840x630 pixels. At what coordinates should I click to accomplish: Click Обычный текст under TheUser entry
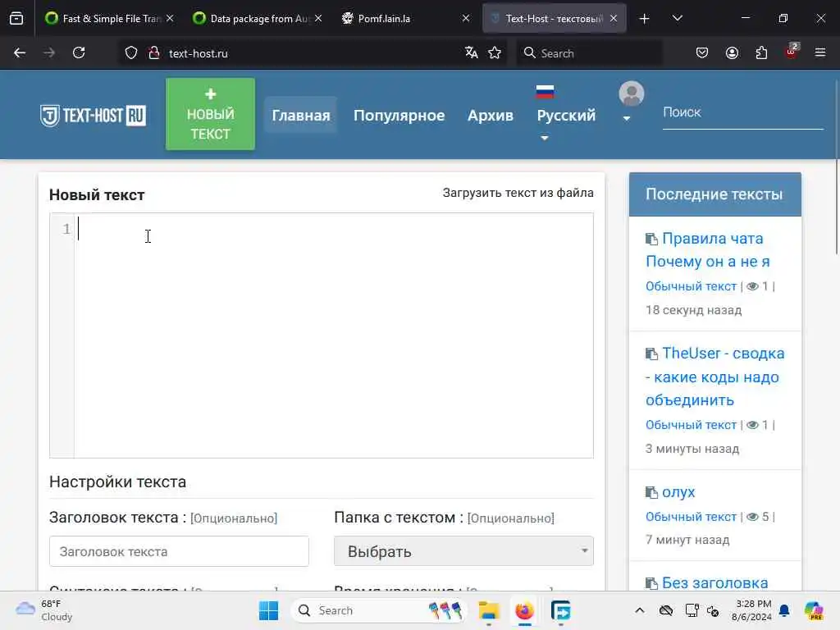691,425
